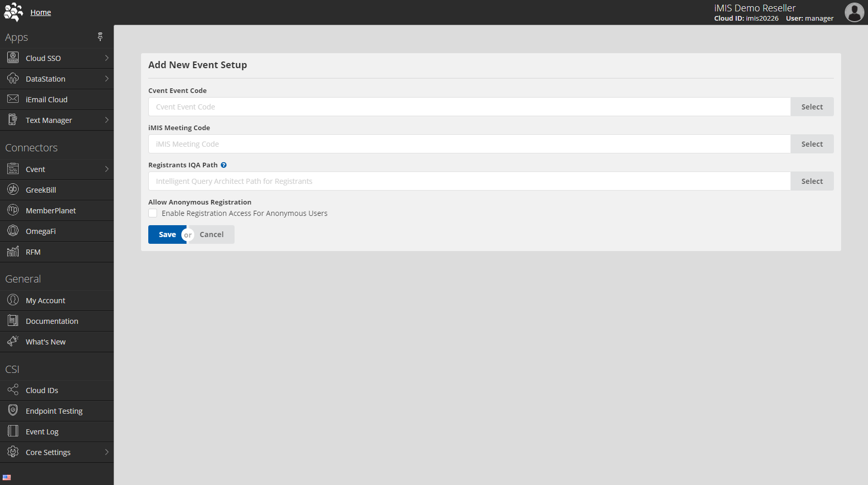This screenshot has width=868, height=485.
Task: Expand the Text Manager submenu
Action: (106, 120)
